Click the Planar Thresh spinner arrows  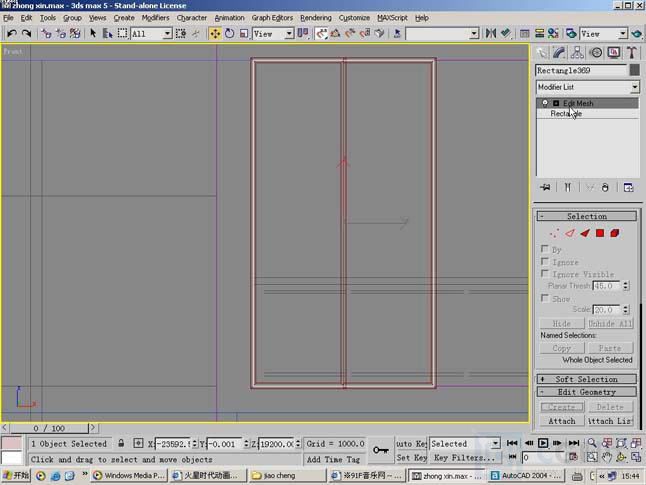coord(626,286)
